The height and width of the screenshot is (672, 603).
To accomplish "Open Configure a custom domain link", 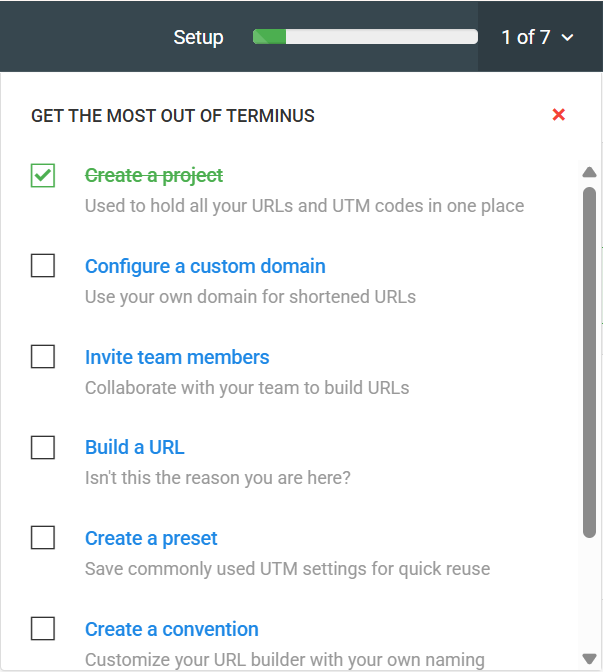I will point(205,266).
